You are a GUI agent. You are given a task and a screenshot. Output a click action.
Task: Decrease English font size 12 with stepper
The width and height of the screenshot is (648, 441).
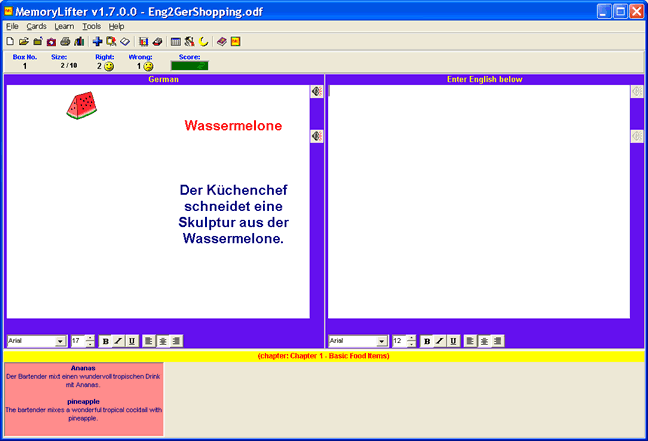click(411, 344)
